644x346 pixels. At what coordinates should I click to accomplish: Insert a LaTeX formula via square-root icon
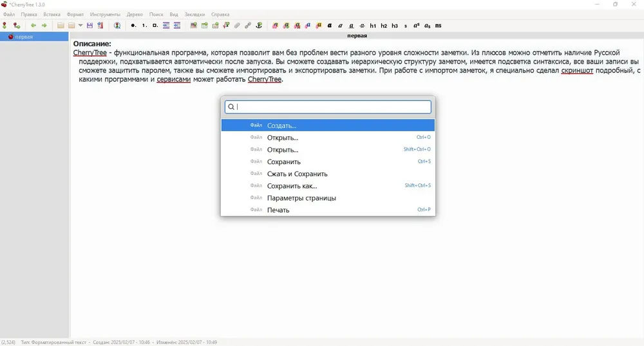click(226, 26)
